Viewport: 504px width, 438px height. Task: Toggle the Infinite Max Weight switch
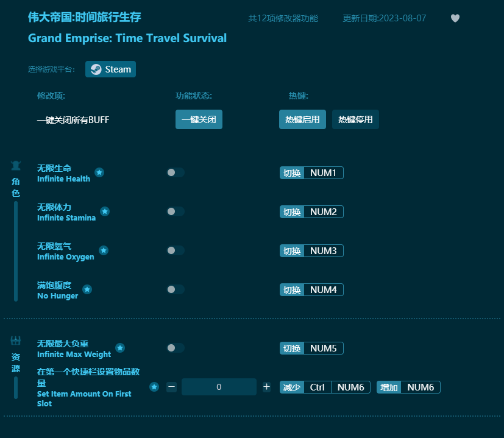[175, 348]
